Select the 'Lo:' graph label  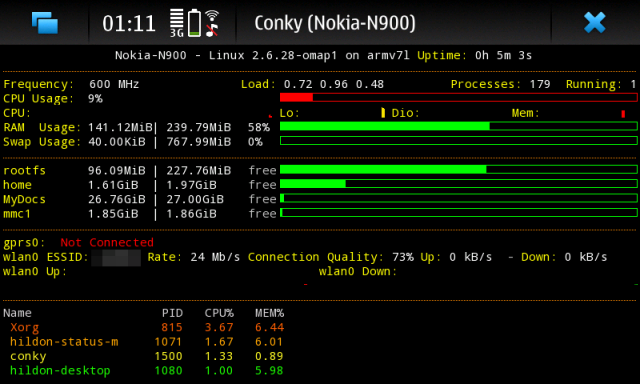point(289,113)
